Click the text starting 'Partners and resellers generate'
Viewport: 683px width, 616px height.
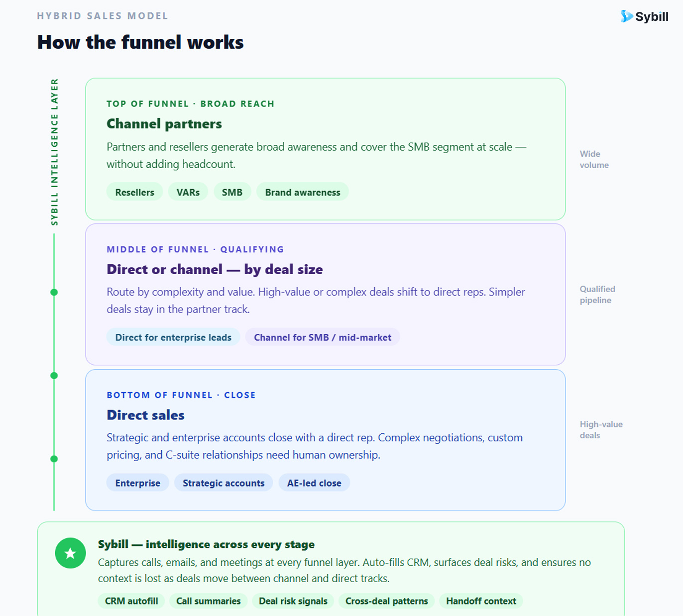pos(317,155)
